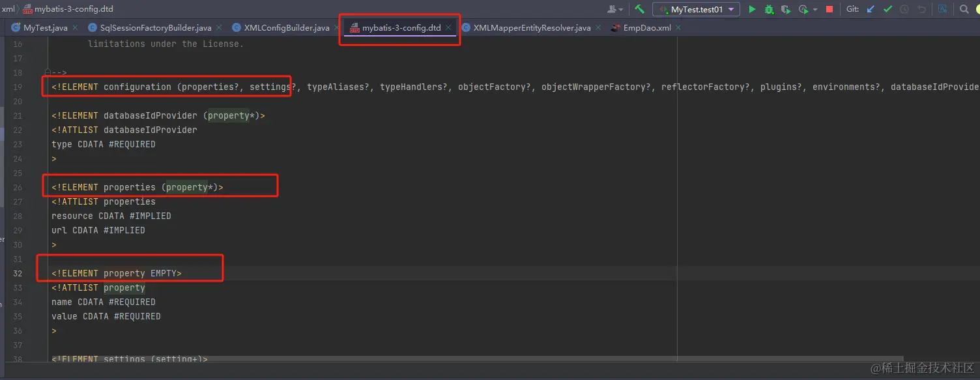The width and height of the screenshot is (980, 380).
Task: Start debugging with the bug icon
Action: tap(769, 9)
